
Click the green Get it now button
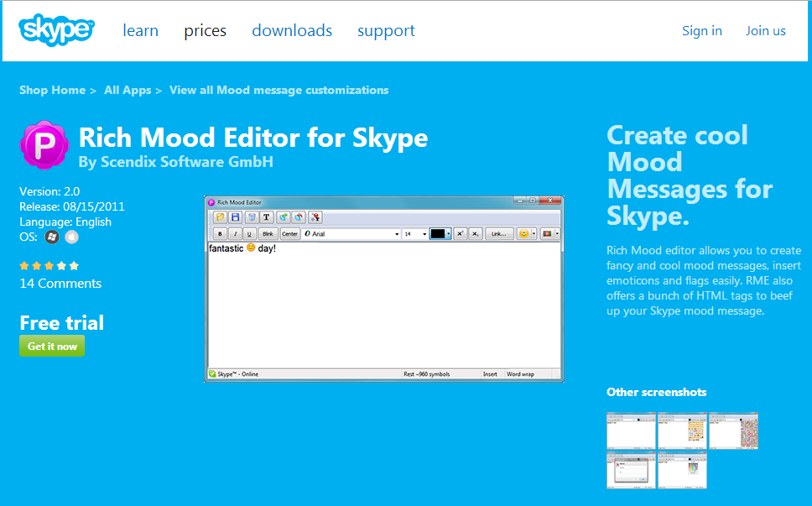[x=52, y=346]
